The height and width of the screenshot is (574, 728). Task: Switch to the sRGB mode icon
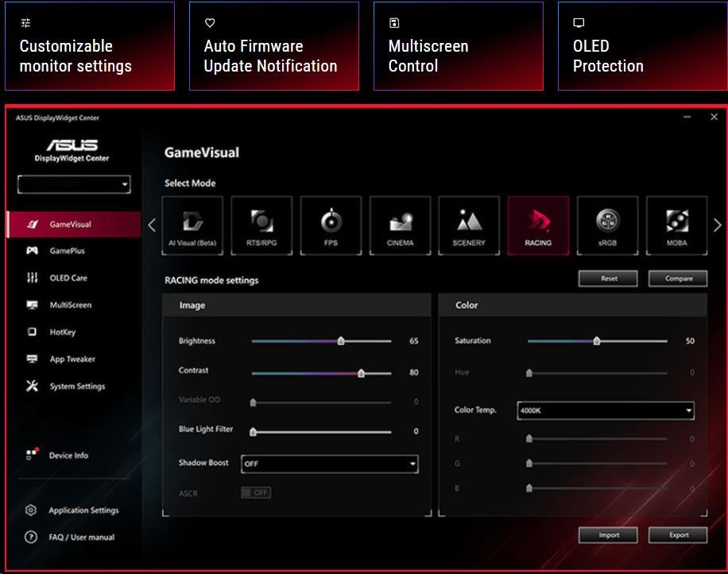pyautogui.click(x=607, y=225)
